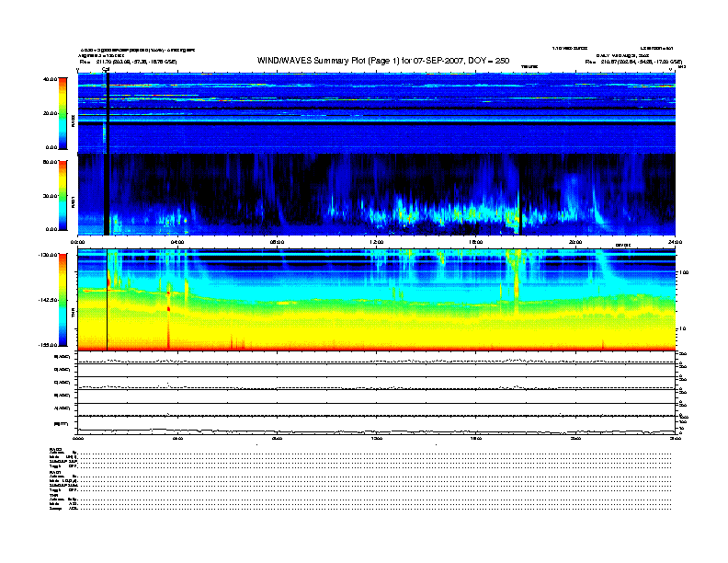Click the Cal marker above the RAD2 panel
Viewport: 728px width, 563px height.
106,70
